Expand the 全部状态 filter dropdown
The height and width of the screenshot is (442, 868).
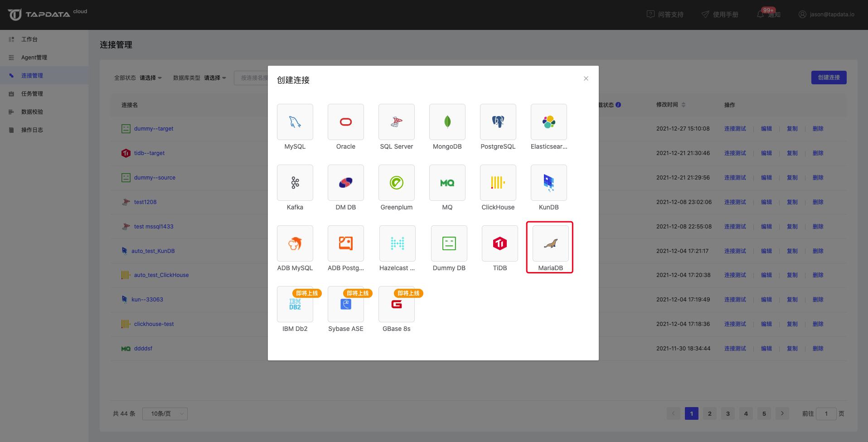tap(150, 78)
